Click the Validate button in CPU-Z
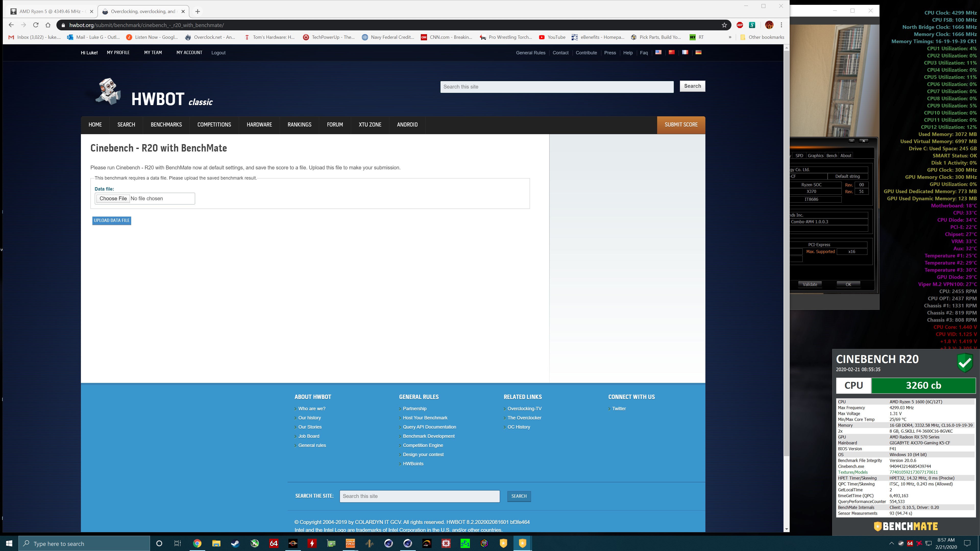The height and width of the screenshot is (551, 980). 810,284
